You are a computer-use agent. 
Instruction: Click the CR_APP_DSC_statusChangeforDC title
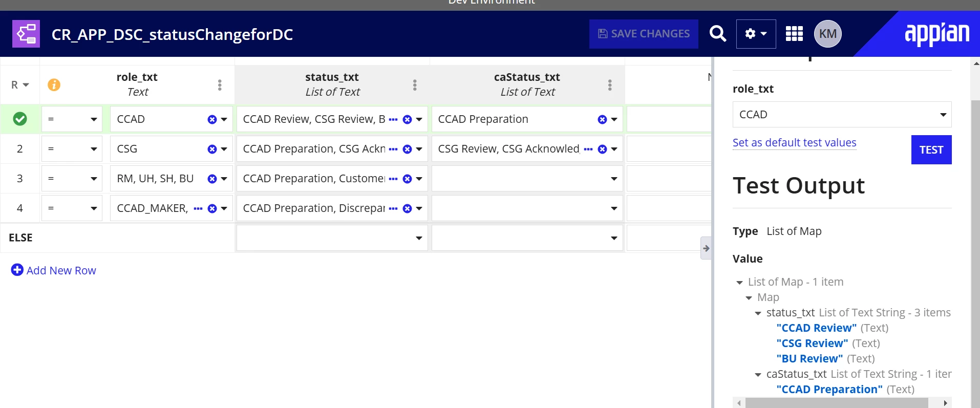[172, 34]
